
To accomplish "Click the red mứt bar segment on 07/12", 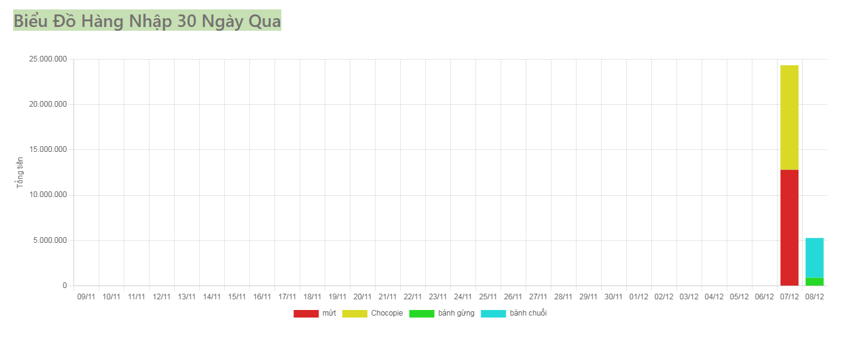I will pyautogui.click(x=789, y=227).
